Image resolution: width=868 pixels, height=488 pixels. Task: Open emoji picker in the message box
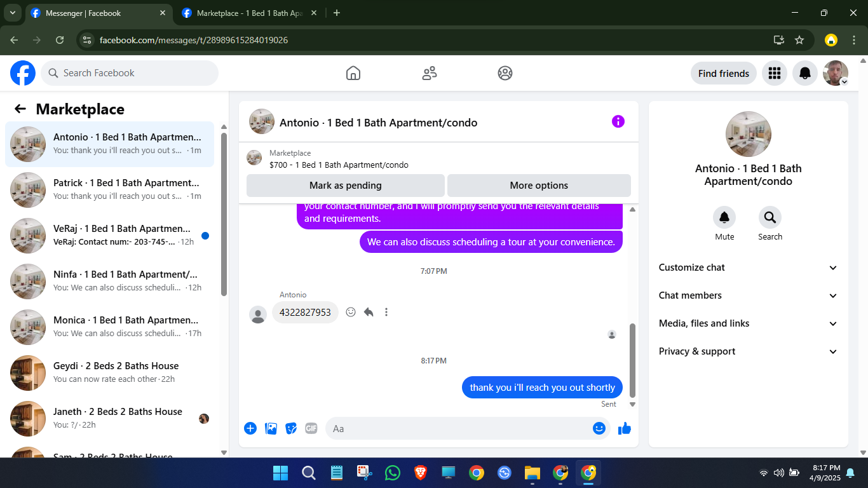click(599, 428)
